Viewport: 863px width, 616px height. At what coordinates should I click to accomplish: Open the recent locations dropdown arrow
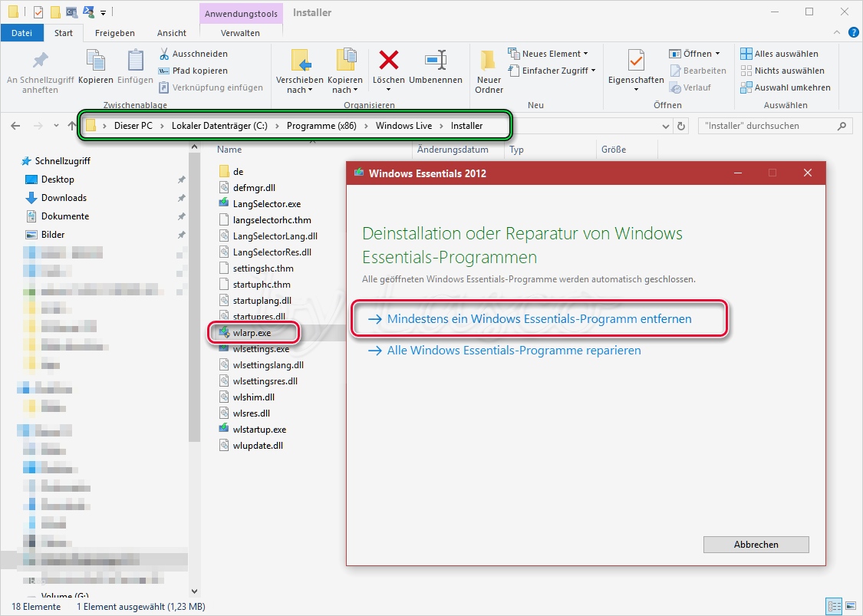pyautogui.click(x=56, y=126)
